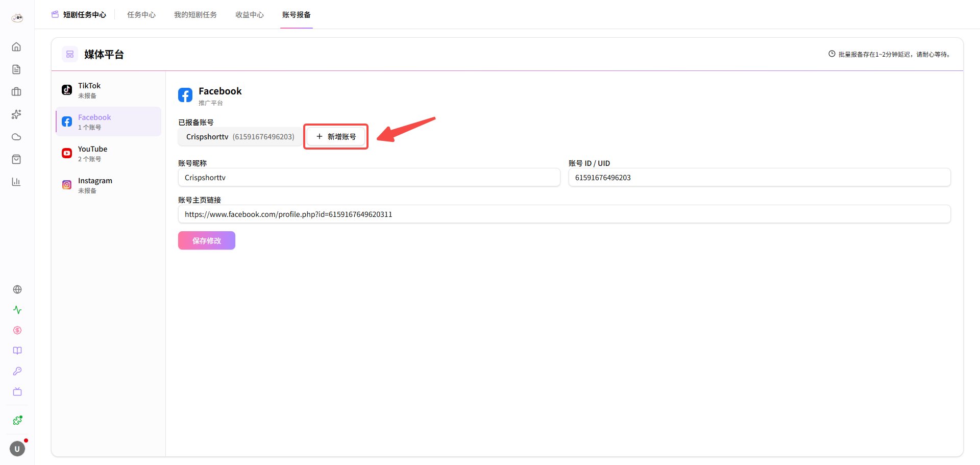Click the 推广平台 subtitle under Facebook
This screenshot has width=980, height=465.
[211, 103]
